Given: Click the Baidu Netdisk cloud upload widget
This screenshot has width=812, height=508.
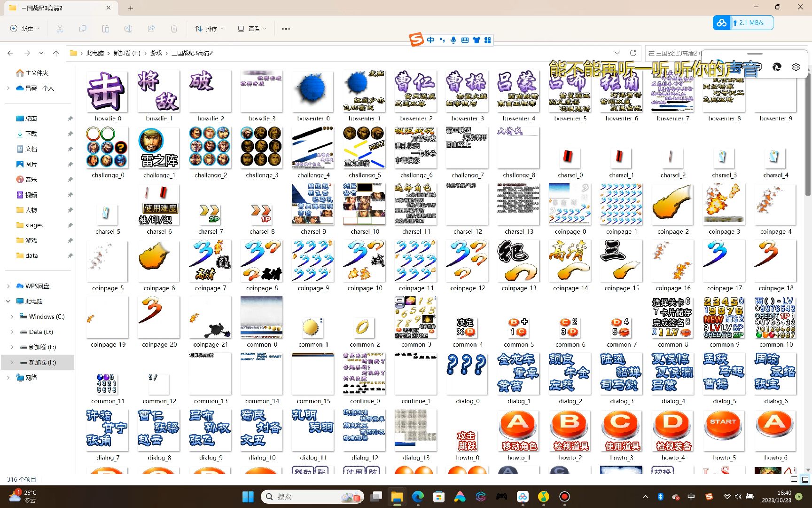Looking at the screenshot, I should 743,23.
